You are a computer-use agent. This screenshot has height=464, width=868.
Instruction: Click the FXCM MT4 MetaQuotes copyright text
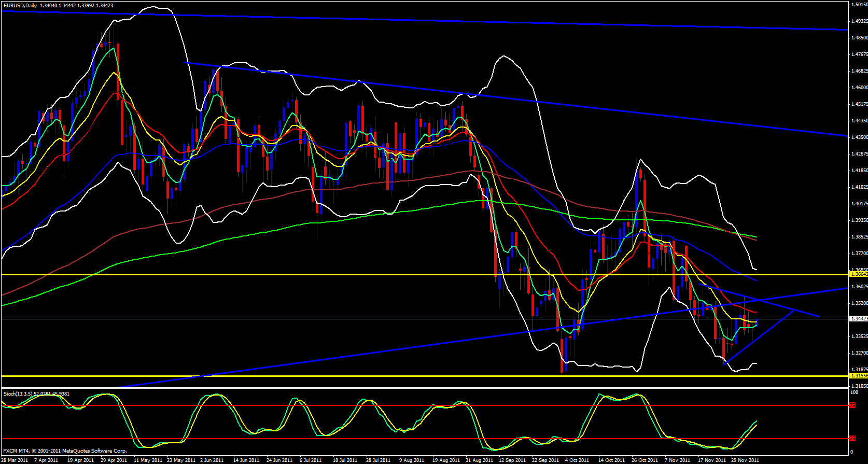click(65, 451)
